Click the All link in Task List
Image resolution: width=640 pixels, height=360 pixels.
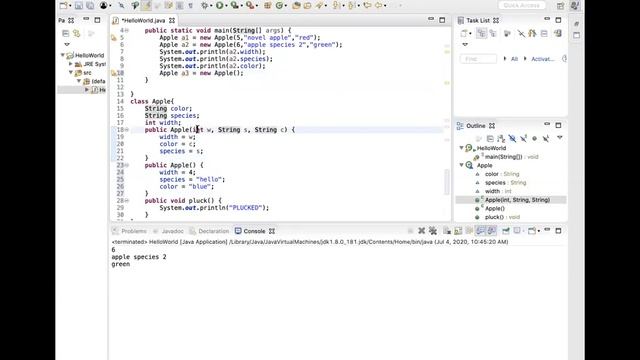514,59
